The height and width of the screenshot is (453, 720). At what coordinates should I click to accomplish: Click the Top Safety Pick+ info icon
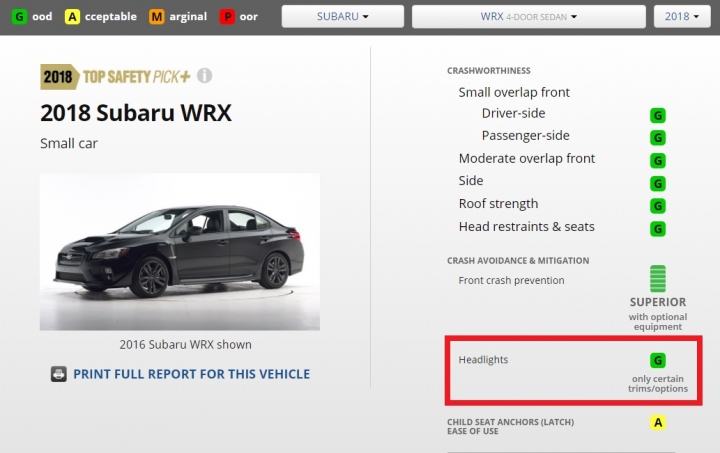tap(204, 75)
